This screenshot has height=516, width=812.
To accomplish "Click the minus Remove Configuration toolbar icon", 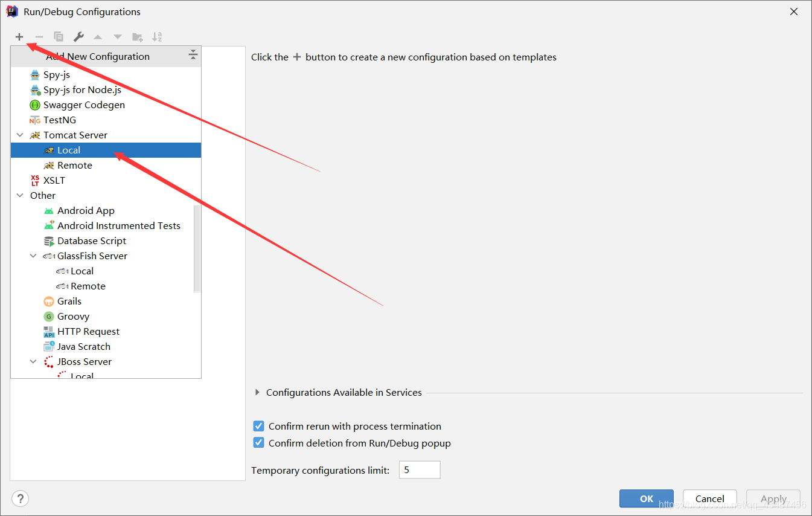I will coord(39,37).
